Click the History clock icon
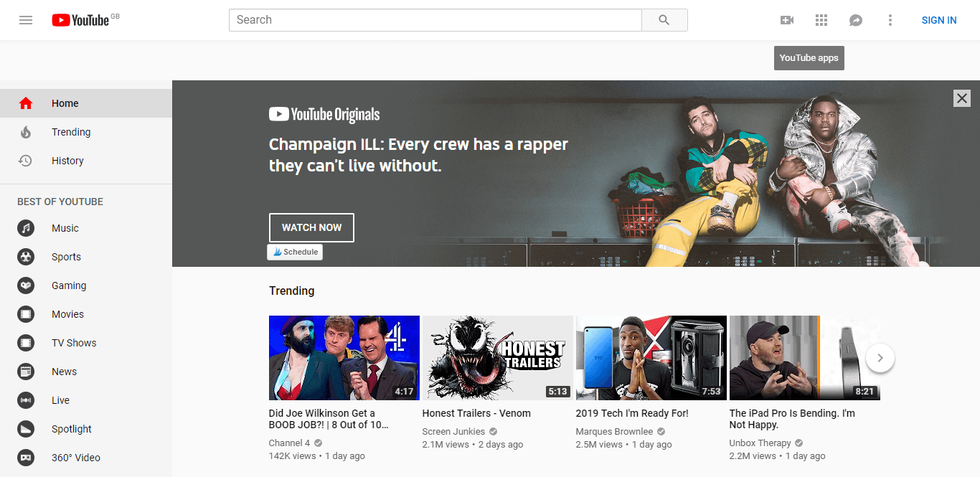Screen dimensions: 980x477 click(26, 161)
